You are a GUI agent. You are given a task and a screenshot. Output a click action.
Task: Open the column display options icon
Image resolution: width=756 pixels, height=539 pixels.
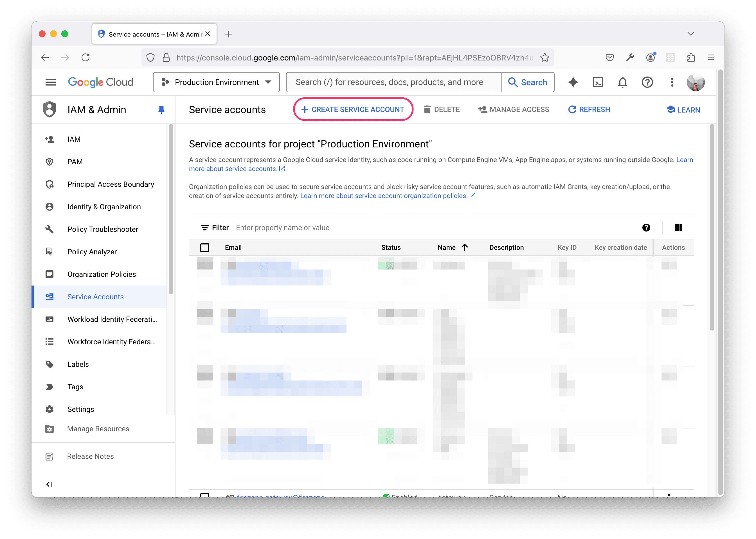[x=678, y=228]
